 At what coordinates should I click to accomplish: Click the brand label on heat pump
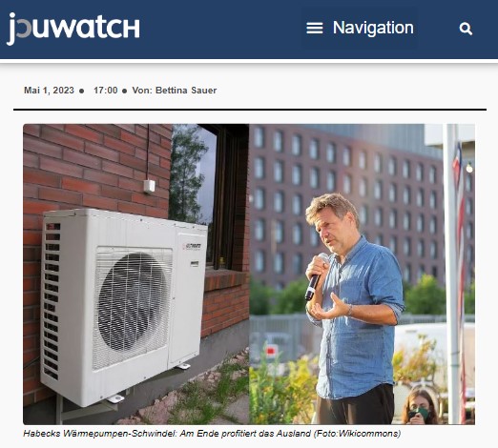192,246
